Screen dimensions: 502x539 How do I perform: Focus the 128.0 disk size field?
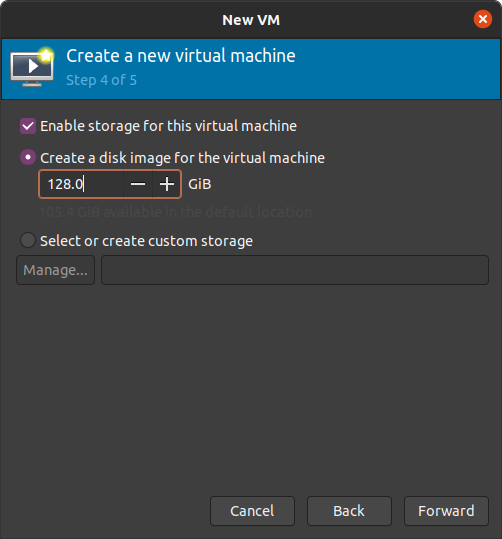pos(81,184)
